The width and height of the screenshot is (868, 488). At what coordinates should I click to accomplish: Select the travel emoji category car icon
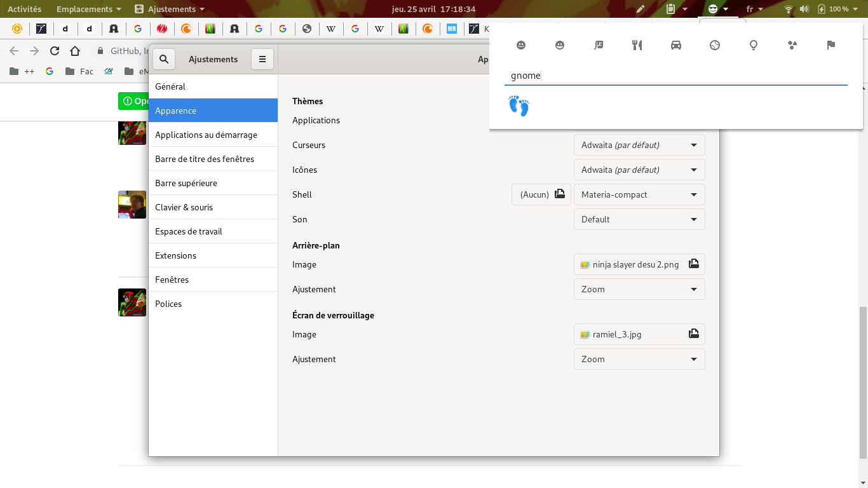point(676,45)
